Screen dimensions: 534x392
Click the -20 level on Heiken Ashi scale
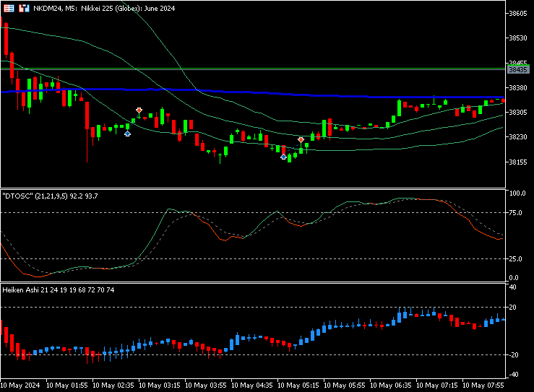click(x=512, y=355)
